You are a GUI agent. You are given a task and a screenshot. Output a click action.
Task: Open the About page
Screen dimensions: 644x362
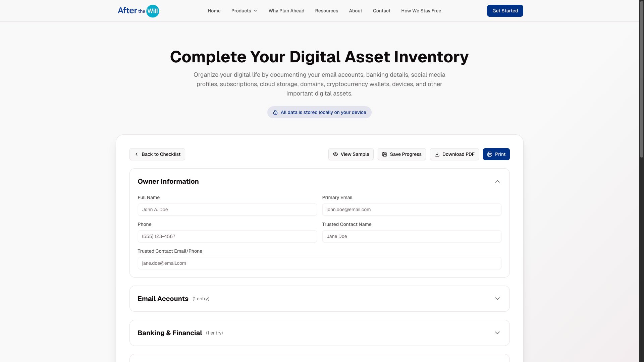pos(355,11)
